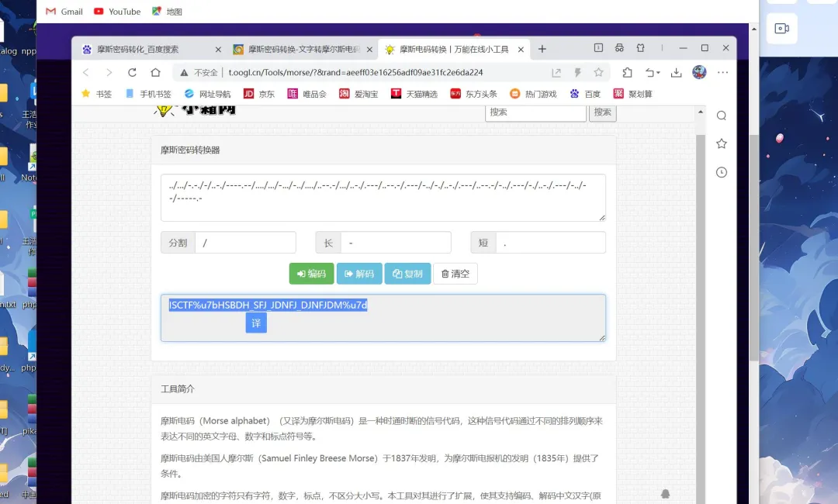
Task: Open the sidebar favorites star icon
Action: [x=722, y=143]
